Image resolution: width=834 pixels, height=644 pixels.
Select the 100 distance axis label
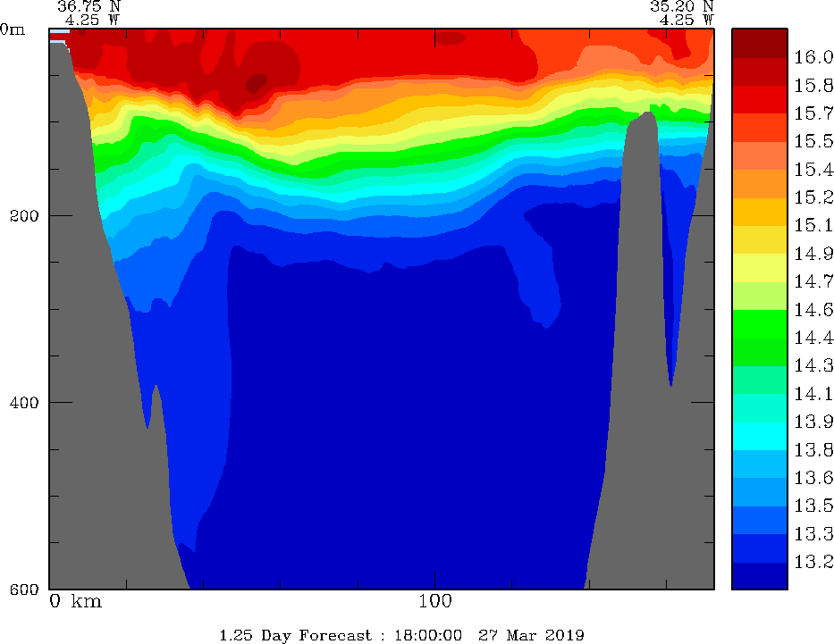coord(435,601)
